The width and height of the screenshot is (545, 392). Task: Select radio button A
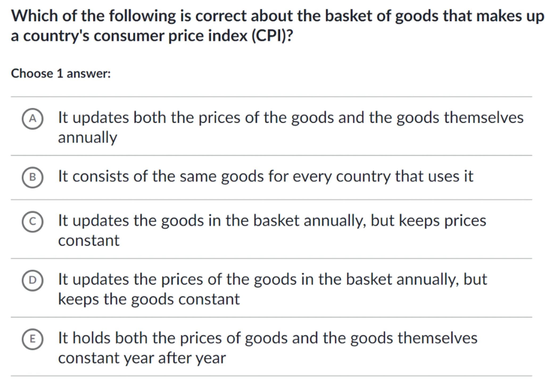point(32,119)
